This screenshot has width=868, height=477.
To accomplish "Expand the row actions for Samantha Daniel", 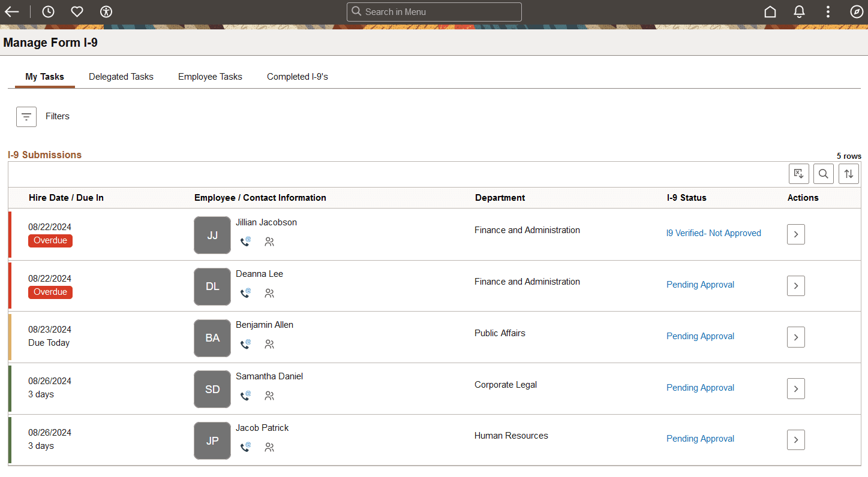I will [795, 388].
